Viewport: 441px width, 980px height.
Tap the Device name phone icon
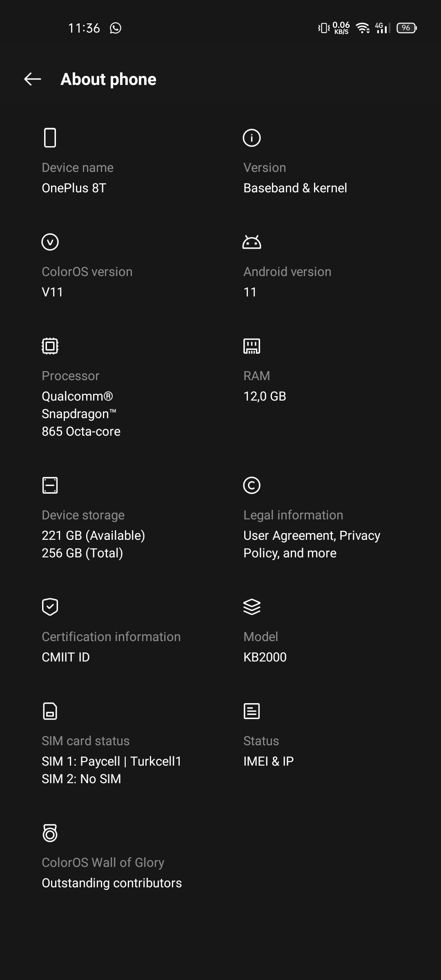click(50, 138)
